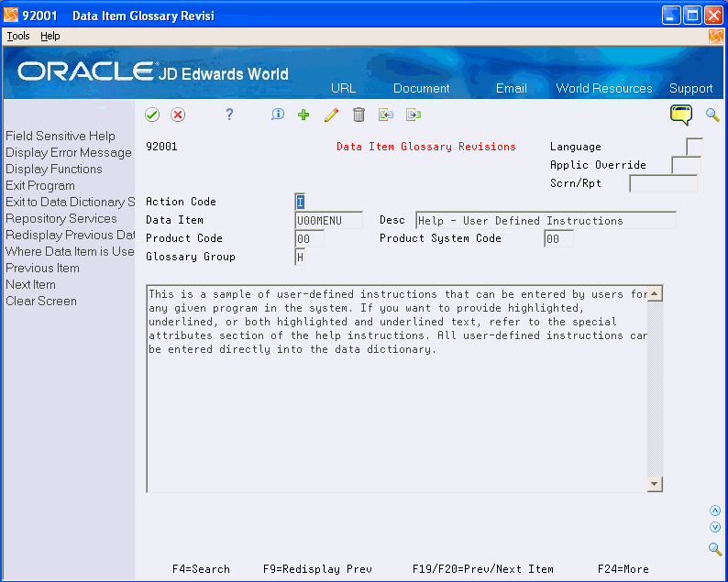Click the Product System Code field
Viewport: 728px width, 582px height.
(558, 238)
